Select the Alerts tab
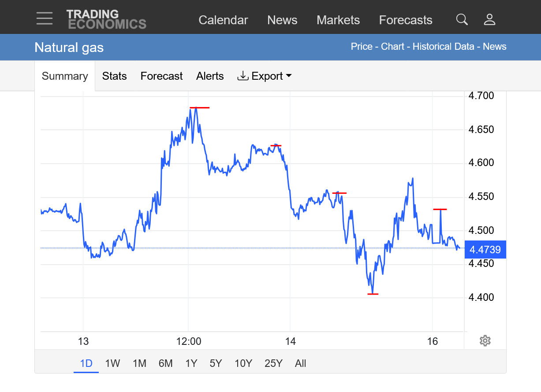 click(210, 76)
